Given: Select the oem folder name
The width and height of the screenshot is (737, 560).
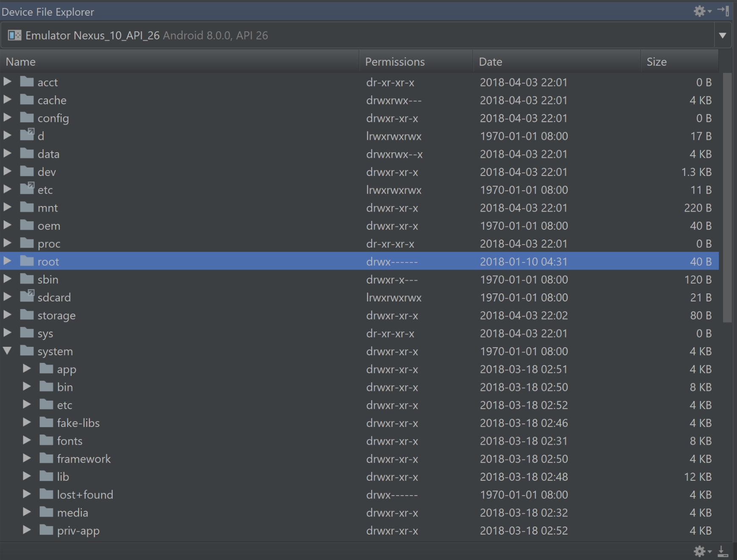Looking at the screenshot, I should [x=49, y=226].
